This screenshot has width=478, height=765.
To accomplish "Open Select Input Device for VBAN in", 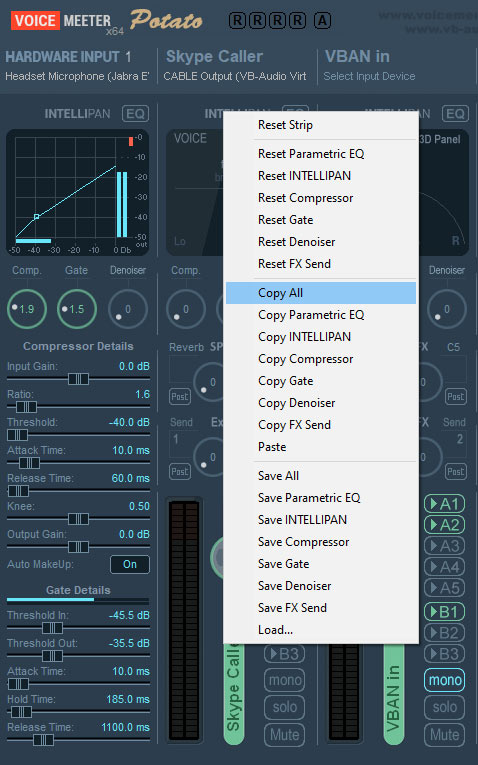I will (x=369, y=76).
